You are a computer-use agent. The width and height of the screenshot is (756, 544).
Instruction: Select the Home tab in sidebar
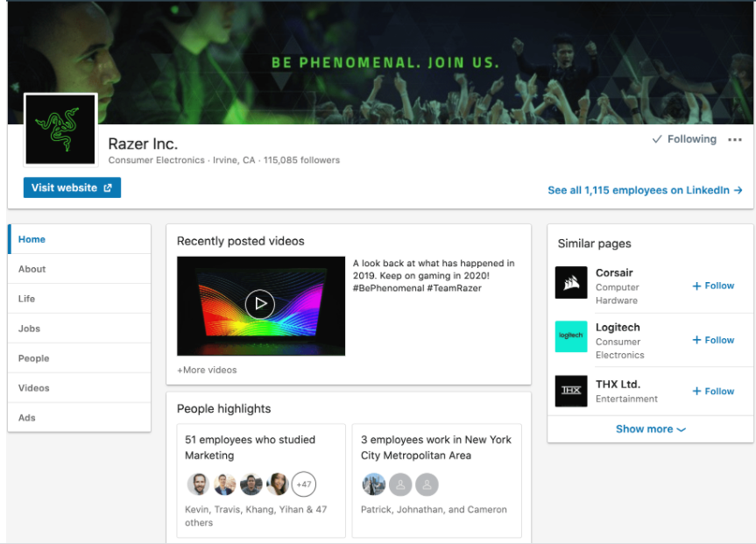pyautogui.click(x=80, y=239)
